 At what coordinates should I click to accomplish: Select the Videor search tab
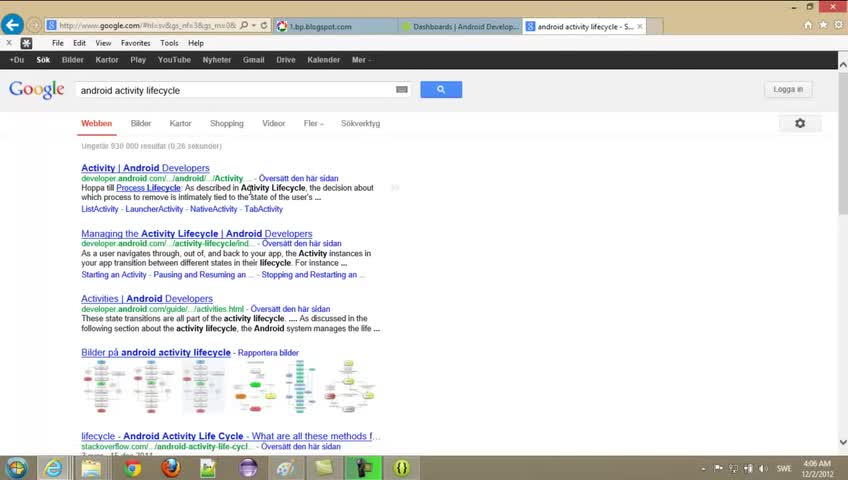[x=274, y=123]
